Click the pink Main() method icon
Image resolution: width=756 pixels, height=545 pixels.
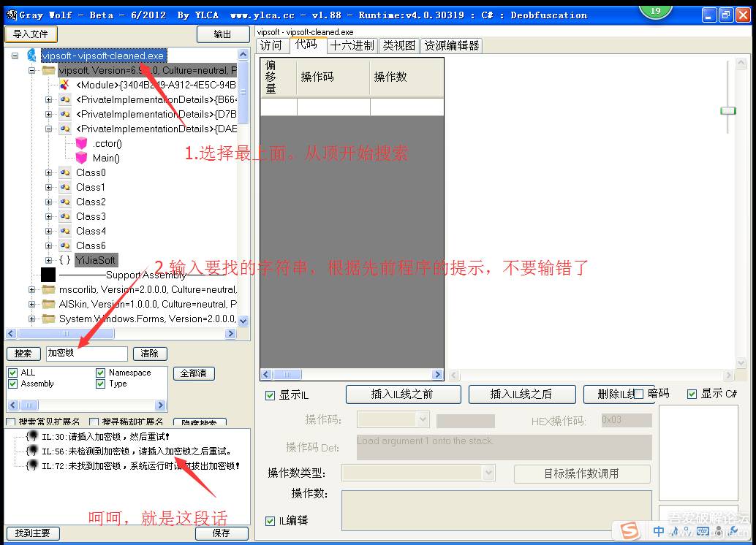pyautogui.click(x=81, y=158)
